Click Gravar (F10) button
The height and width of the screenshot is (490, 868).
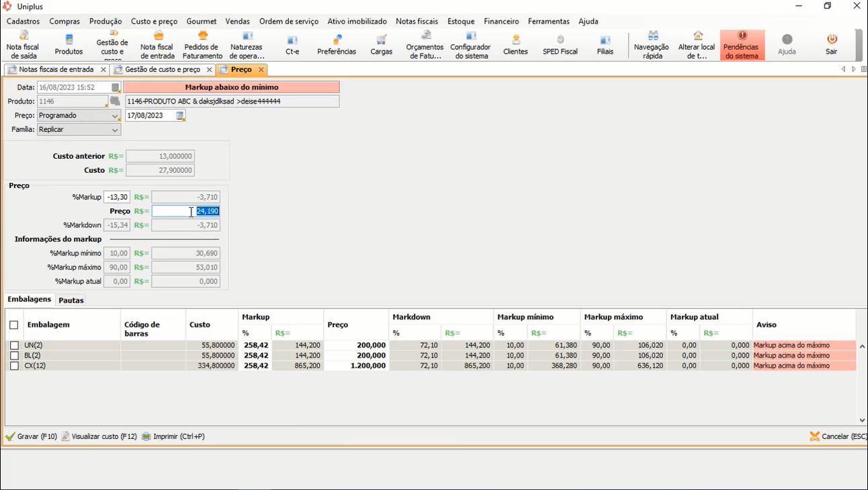coord(32,436)
